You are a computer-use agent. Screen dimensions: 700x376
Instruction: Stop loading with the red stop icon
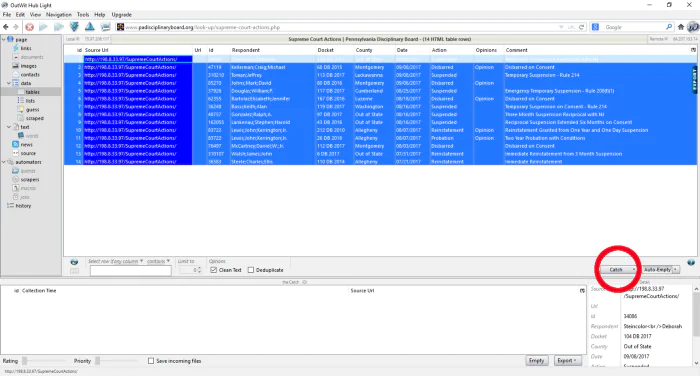coord(29,27)
